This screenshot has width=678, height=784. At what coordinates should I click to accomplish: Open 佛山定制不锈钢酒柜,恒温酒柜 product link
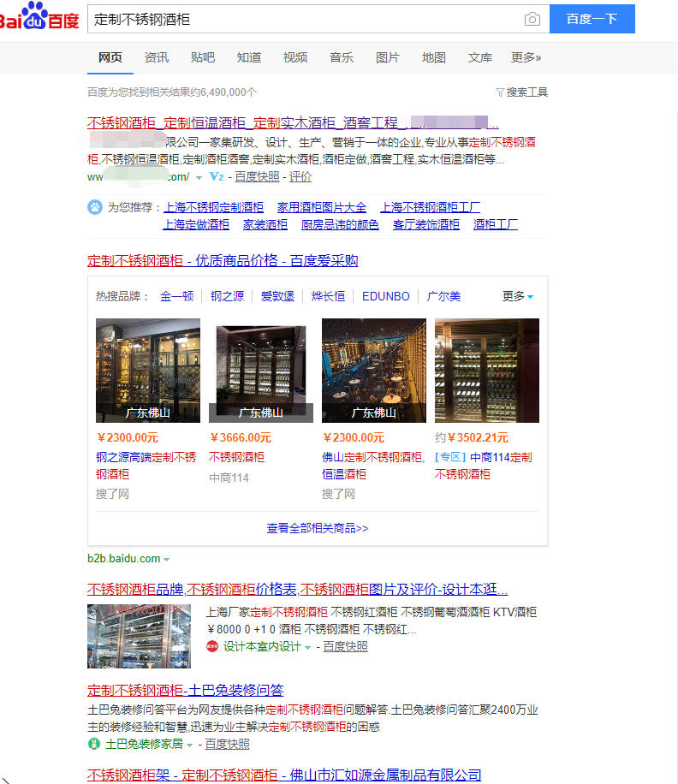click(373, 466)
